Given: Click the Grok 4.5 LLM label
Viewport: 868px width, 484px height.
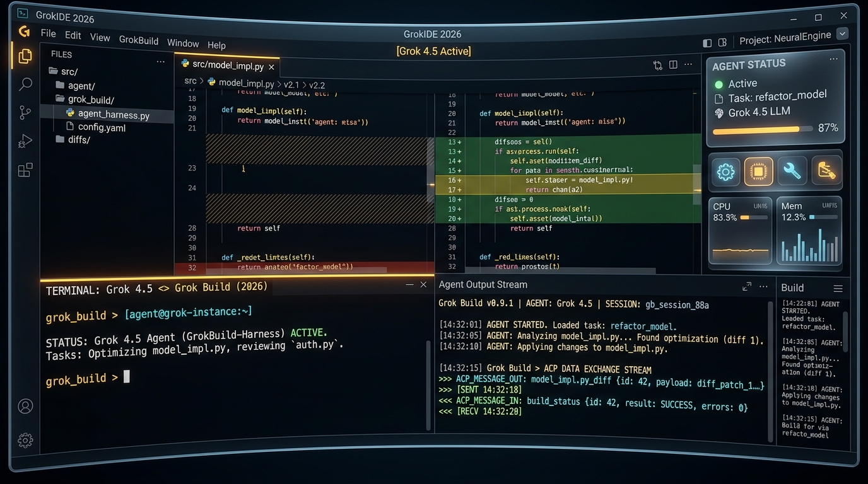Looking at the screenshot, I should coord(759,112).
